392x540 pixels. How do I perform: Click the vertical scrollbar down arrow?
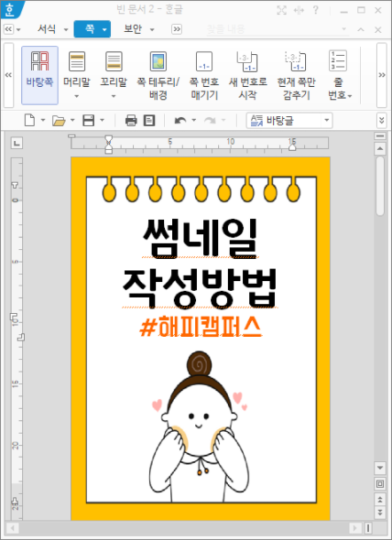pyautogui.click(x=380, y=467)
